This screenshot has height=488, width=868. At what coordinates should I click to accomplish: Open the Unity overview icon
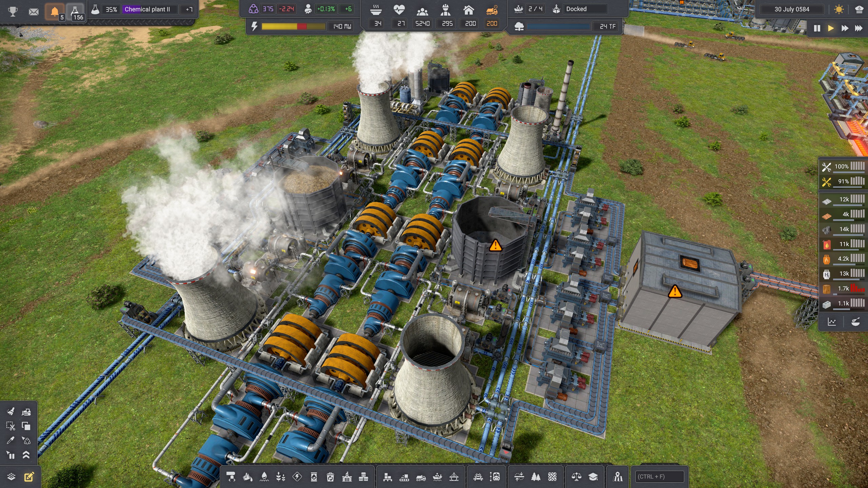(x=253, y=9)
